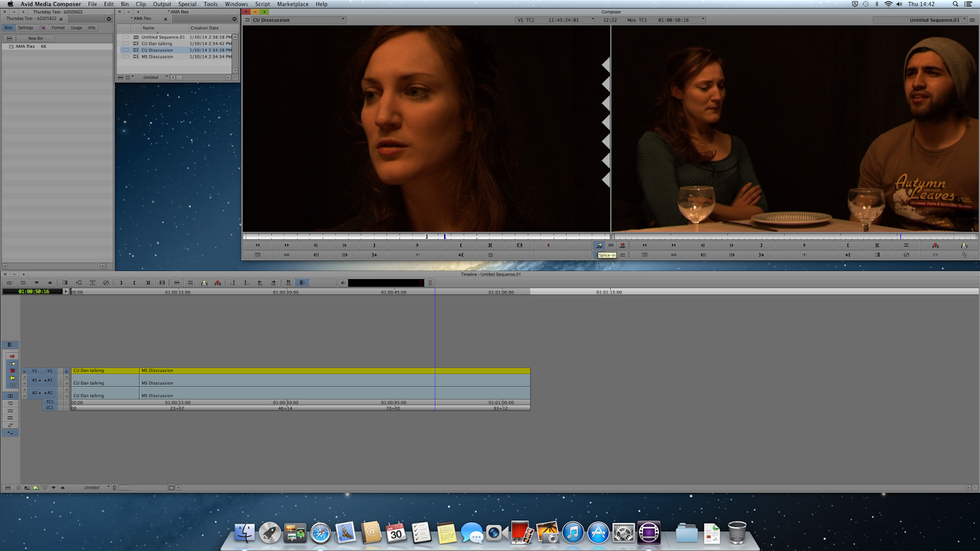
Task: Open the audio meter menu icon
Action: point(430,283)
